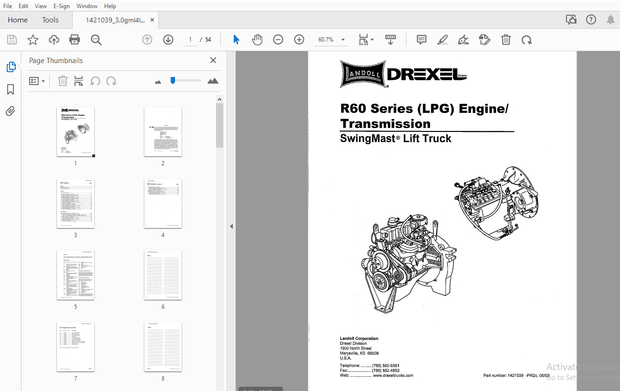This screenshot has height=391, width=620.
Task: Open the Page Thumbnails sidebar icon
Action: click(11, 67)
